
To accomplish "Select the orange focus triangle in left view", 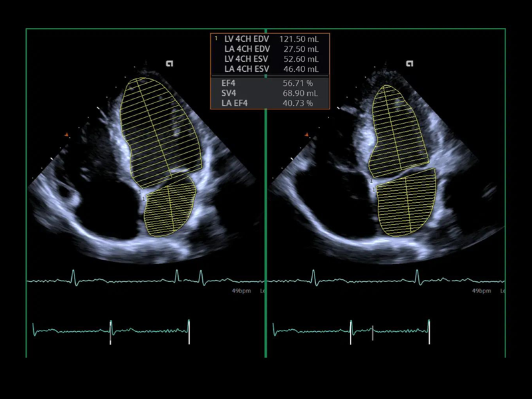I will 66,135.
